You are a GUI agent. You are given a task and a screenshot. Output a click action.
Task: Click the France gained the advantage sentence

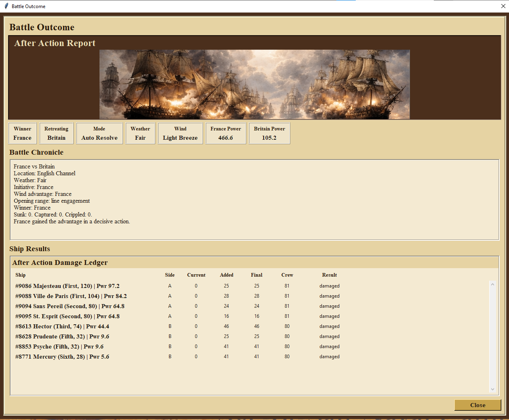coord(72,221)
